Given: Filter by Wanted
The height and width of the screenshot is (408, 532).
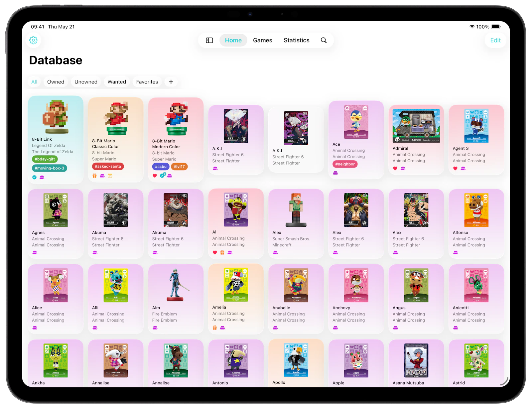Looking at the screenshot, I should (x=117, y=82).
